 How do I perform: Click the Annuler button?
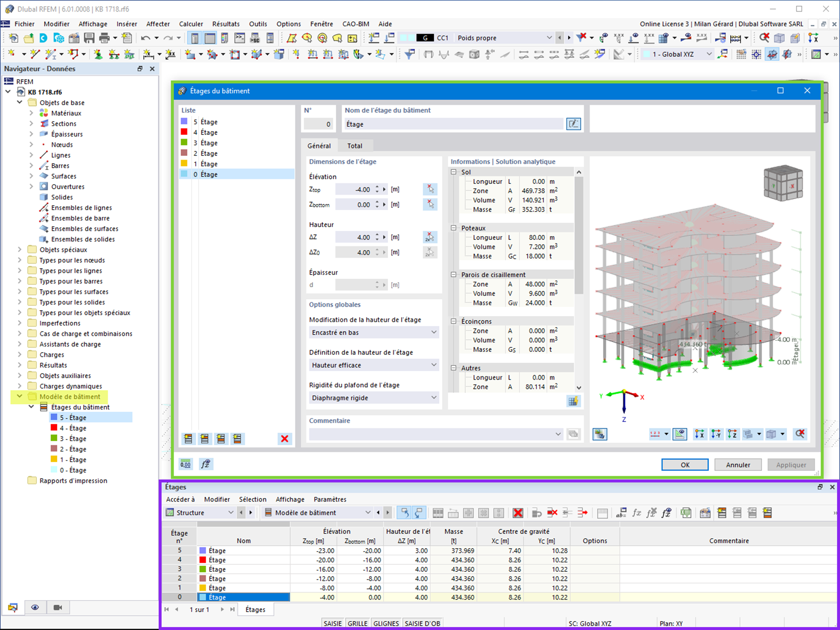click(x=738, y=465)
